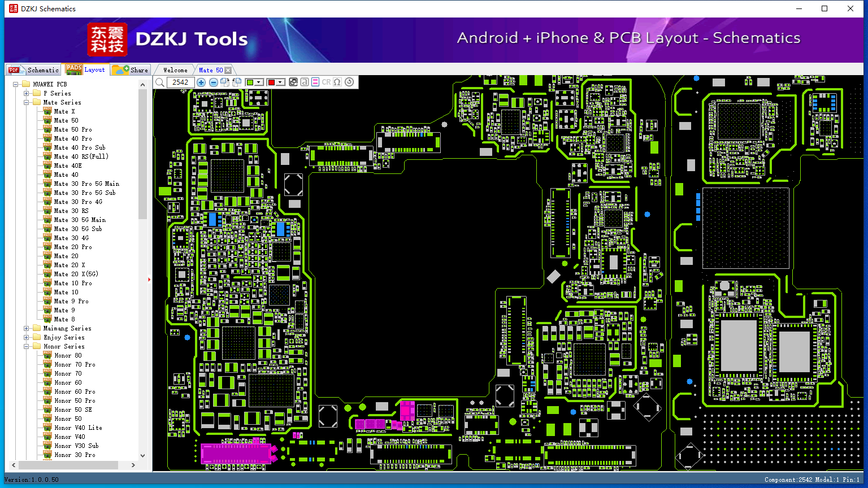
Task: Switch to the Welcome document tab
Action: (175, 70)
